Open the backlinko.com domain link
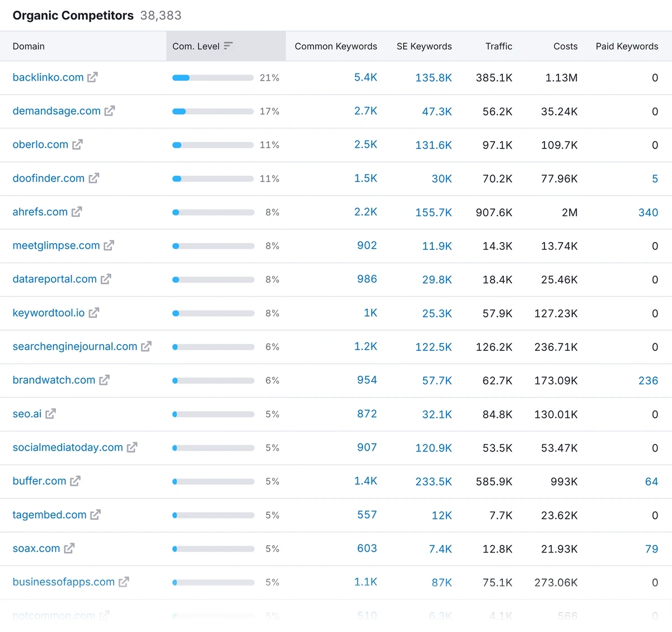 point(48,77)
